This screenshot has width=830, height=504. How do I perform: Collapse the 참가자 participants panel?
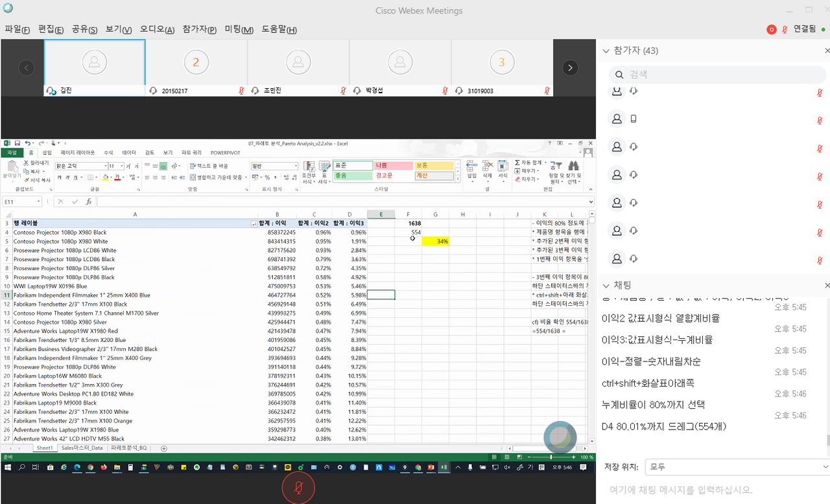coord(606,51)
